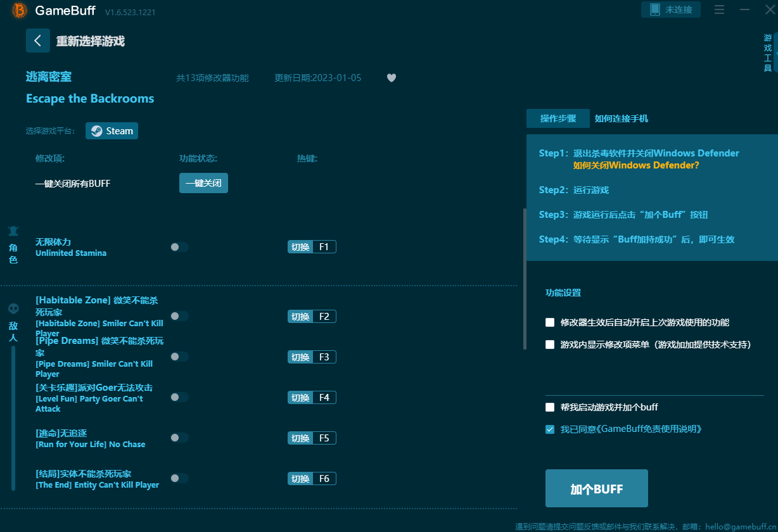
Task: Click [Level Fun] Party Goer Can't Attack label
Action: [89, 404]
